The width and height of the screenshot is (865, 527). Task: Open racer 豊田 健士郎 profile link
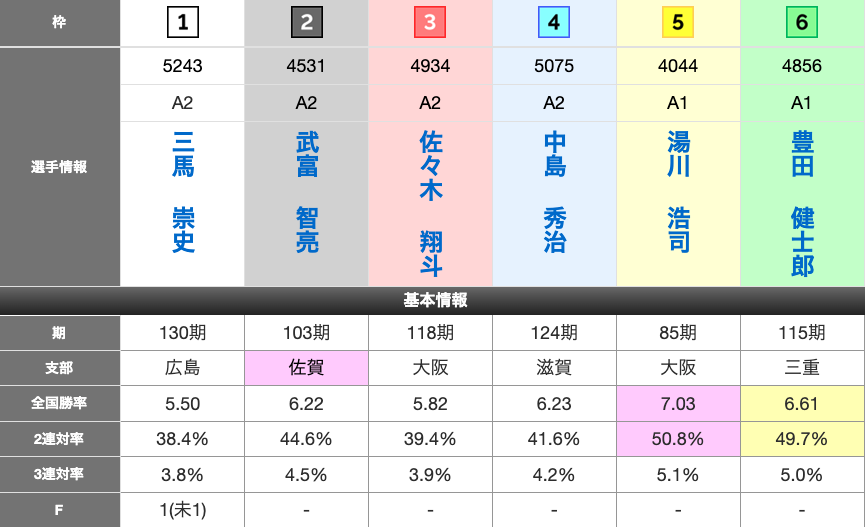(x=803, y=204)
